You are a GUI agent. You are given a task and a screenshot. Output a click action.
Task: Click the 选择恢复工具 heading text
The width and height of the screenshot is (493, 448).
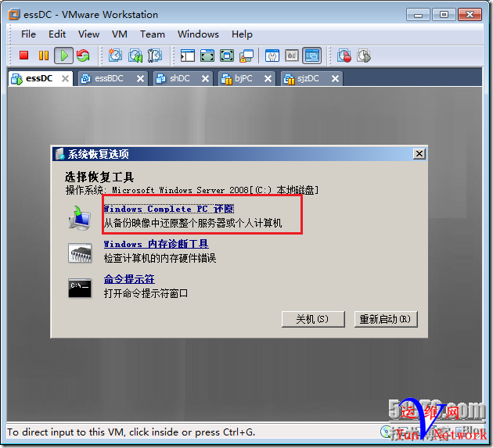[x=99, y=177]
